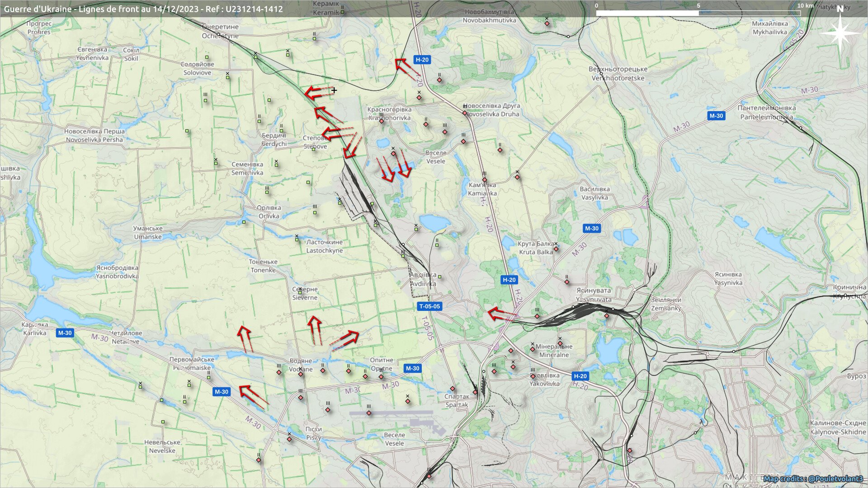This screenshot has height=488, width=868.
Task: Select the Avdiivka town label
Action: 423,279
